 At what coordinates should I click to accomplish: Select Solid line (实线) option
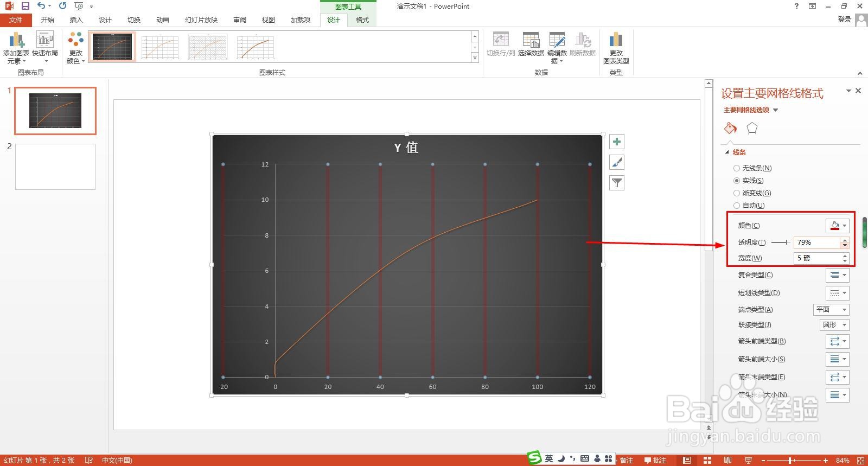tap(748, 181)
